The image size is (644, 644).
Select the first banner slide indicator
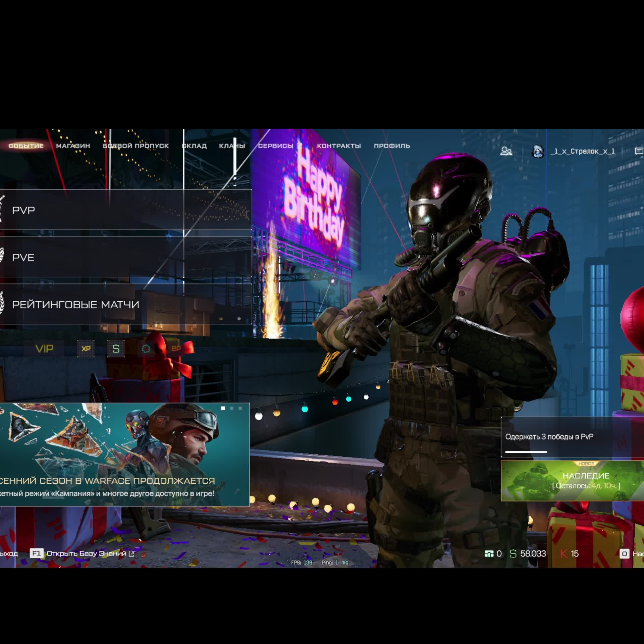(223, 408)
